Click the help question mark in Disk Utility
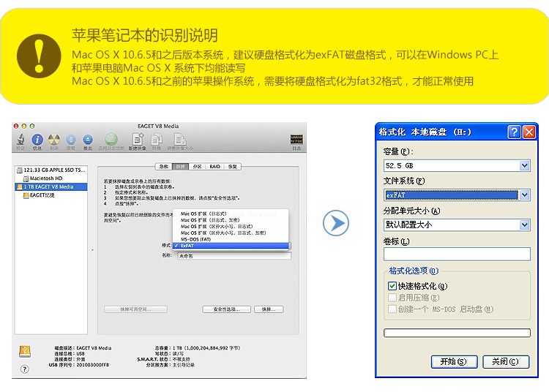The image size is (549, 392). [x=24, y=369]
